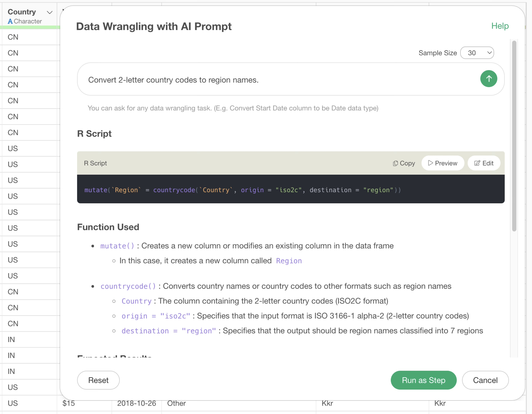Viewport: 532px width, 414px height.
Task: Submit the prompt with the green arrow
Action: (x=488, y=79)
